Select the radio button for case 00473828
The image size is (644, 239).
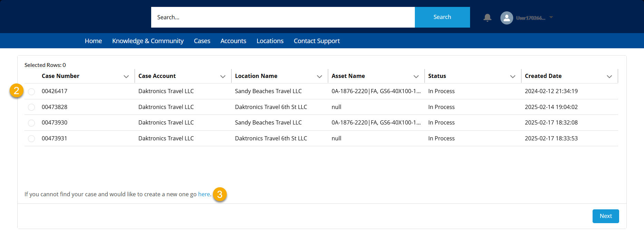tap(31, 107)
